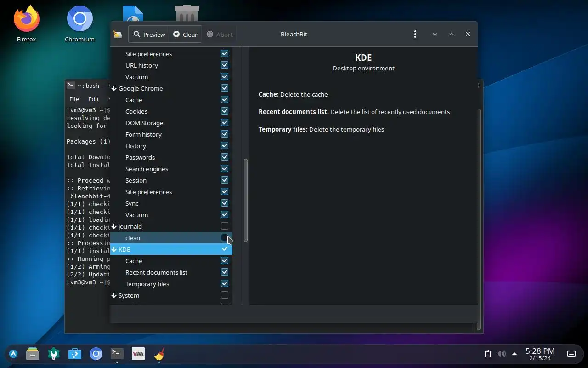Select Temporary files row label
588x368 pixels.
pos(147,284)
